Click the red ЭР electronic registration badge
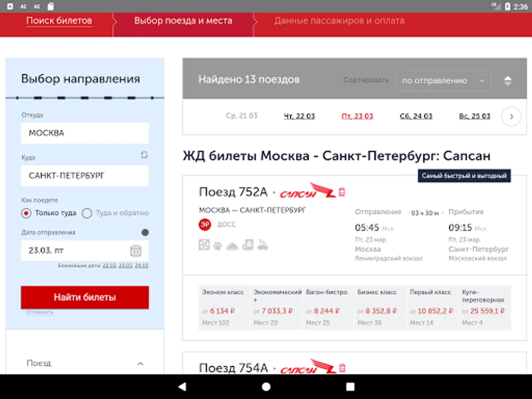The image size is (532, 399). (x=205, y=225)
